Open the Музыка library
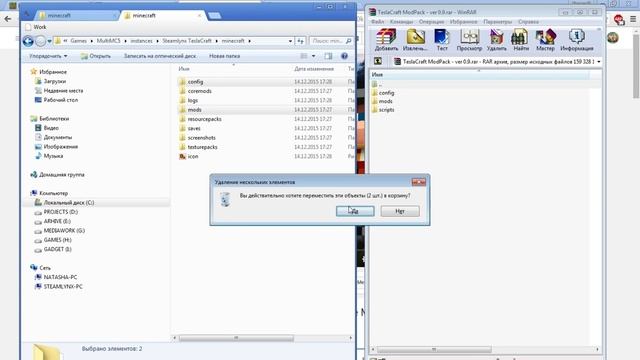 (x=53, y=156)
